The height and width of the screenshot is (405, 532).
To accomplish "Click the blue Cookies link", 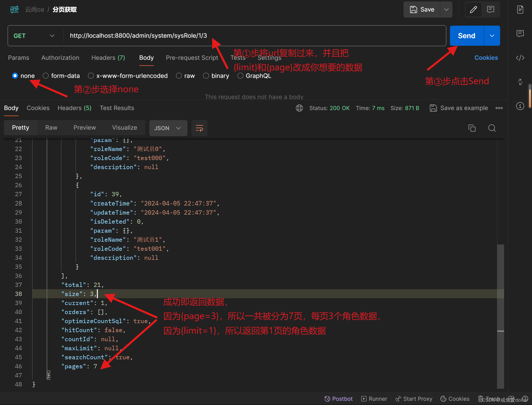I will point(486,58).
